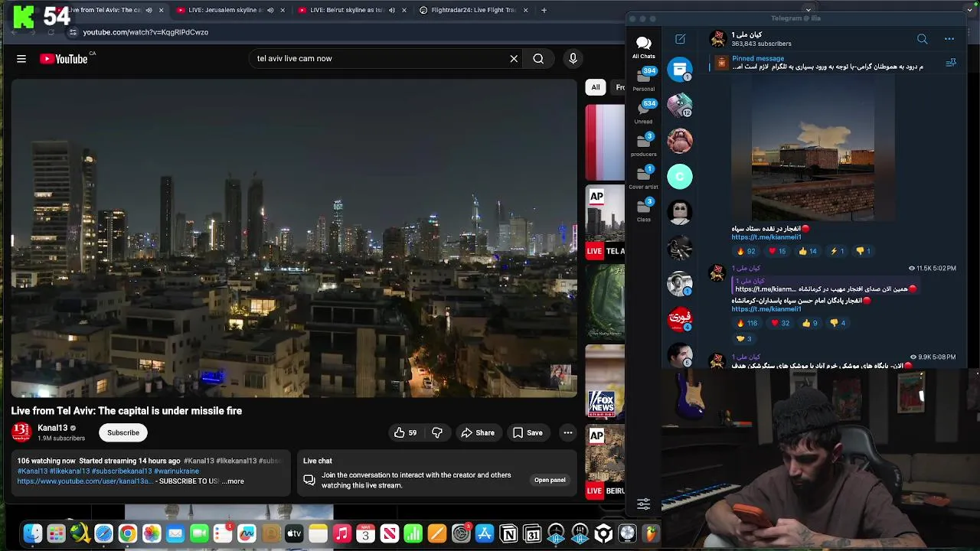Open the pinned messages list icon
This screenshot has height=551, width=980.
(951, 63)
